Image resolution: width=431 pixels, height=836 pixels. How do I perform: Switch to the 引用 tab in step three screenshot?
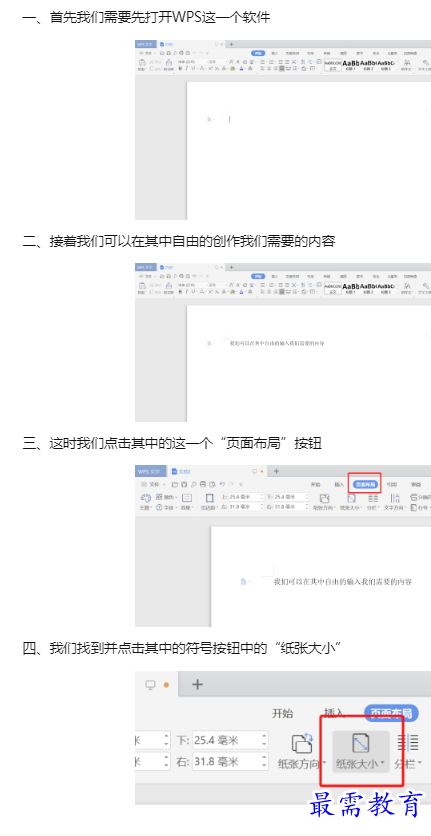coord(392,485)
